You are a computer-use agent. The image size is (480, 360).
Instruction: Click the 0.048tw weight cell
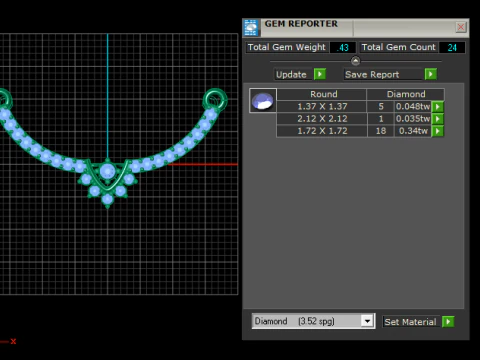point(413,107)
